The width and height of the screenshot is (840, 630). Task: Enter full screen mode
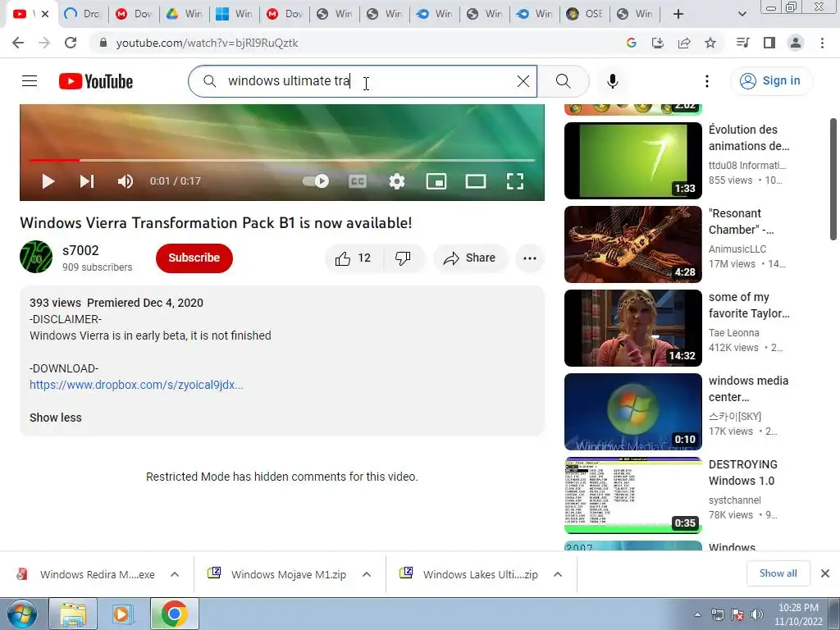click(515, 181)
